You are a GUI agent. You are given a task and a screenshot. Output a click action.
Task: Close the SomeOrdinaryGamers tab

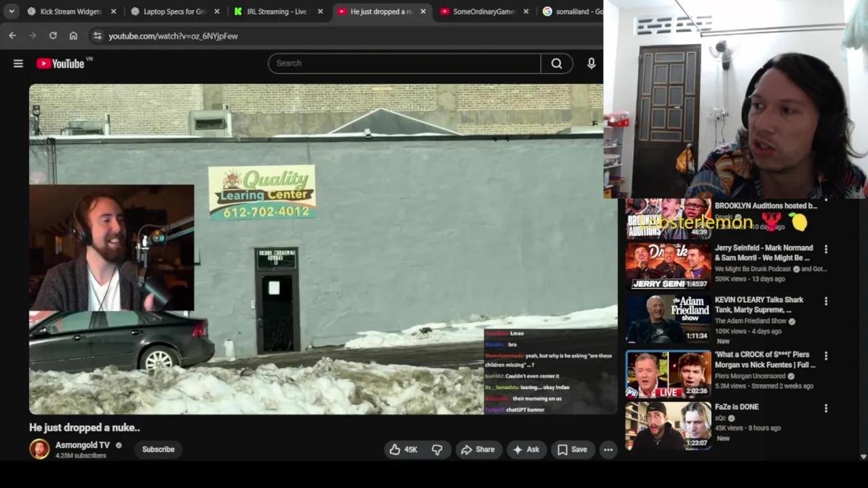click(x=526, y=12)
